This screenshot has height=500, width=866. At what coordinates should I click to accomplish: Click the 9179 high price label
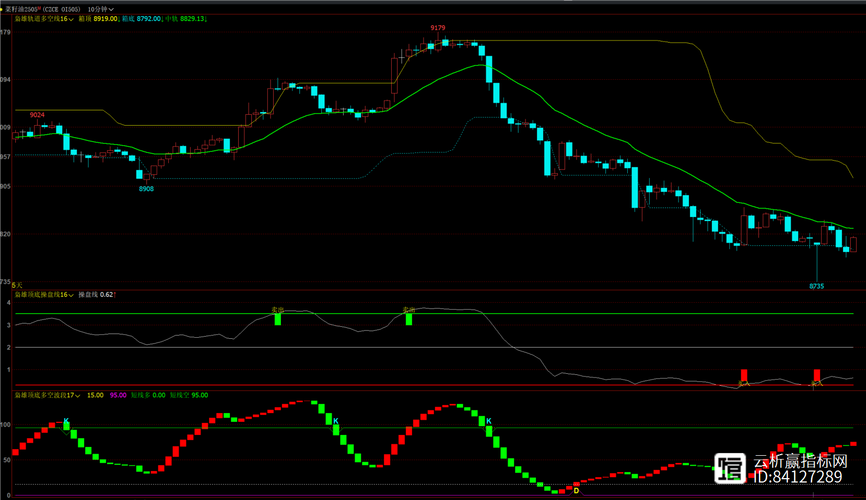(438, 29)
